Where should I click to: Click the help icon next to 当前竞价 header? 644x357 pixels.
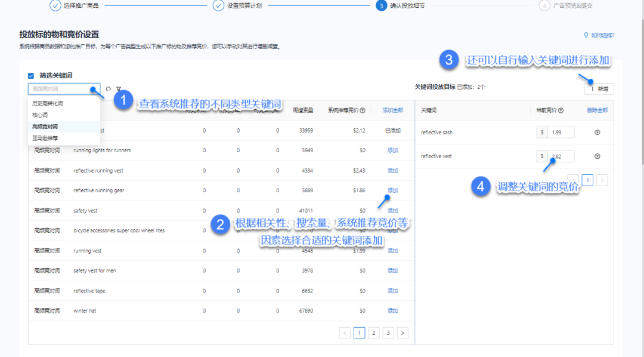tap(560, 110)
